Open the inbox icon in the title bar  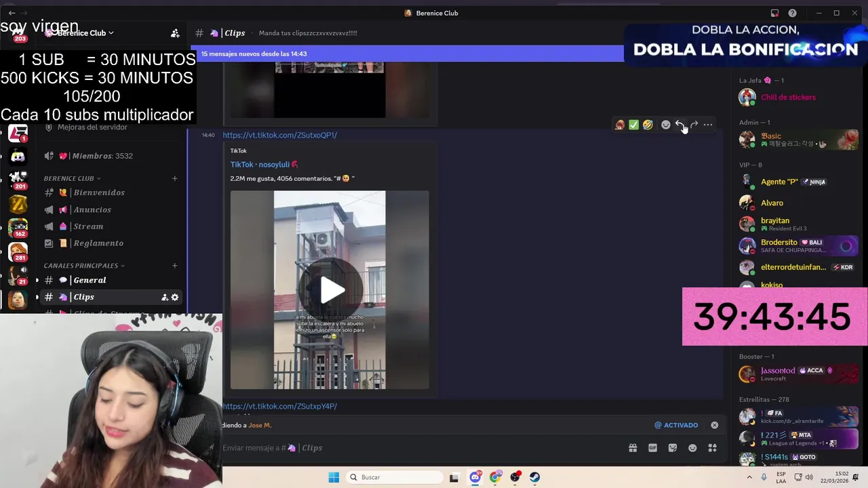pyautogui.click(x=775, y=13)
